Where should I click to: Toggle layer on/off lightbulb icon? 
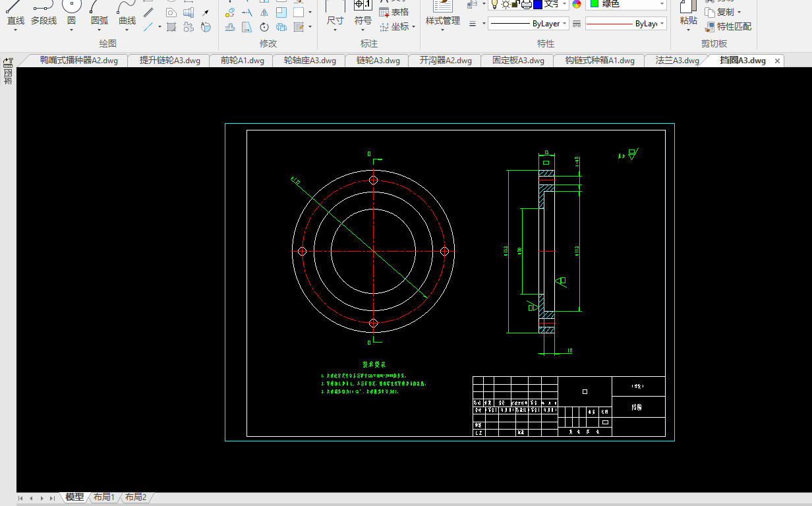tap(494, 4)
